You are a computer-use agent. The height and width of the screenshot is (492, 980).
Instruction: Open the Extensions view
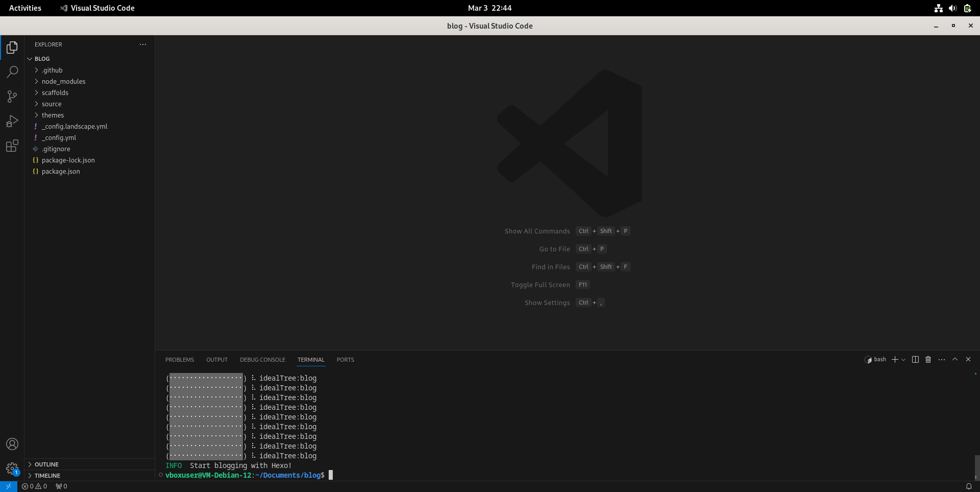click(12, 146)
